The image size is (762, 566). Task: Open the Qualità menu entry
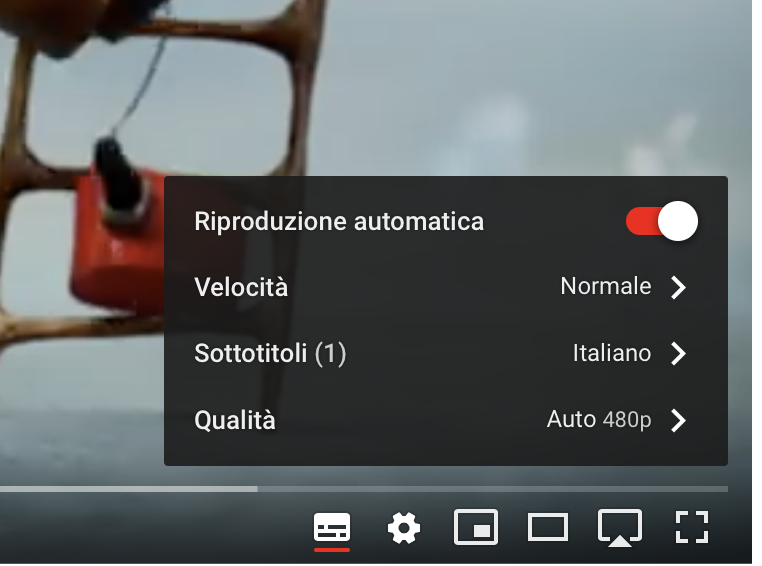tap(446, 420)
